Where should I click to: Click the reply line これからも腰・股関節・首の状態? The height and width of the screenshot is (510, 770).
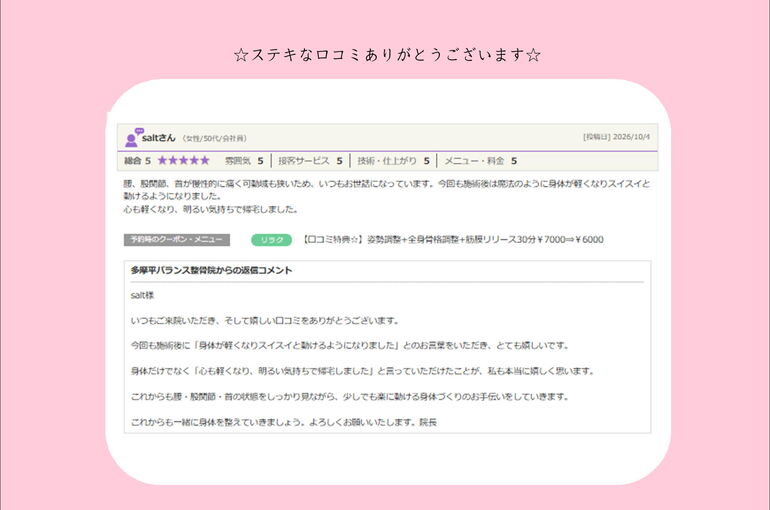click(350, 397)
